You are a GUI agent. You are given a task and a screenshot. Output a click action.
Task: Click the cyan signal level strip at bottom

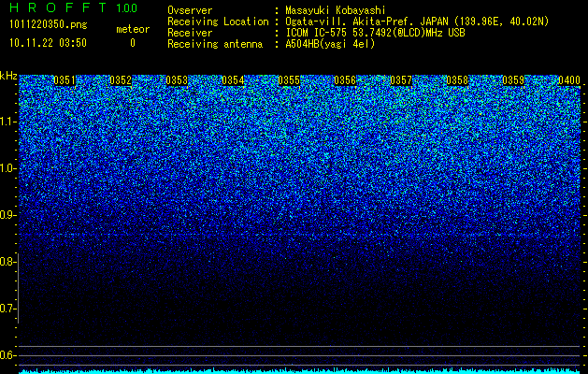pyautogui.click(x=300, y=371)
